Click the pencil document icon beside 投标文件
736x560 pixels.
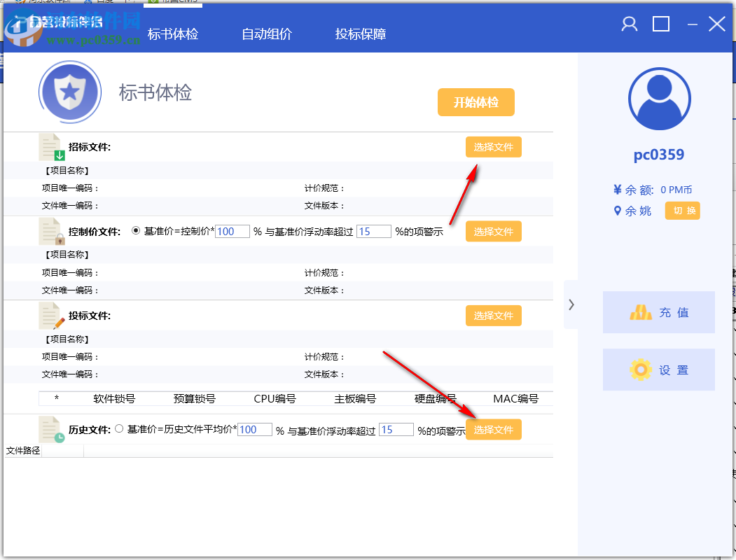49,315
